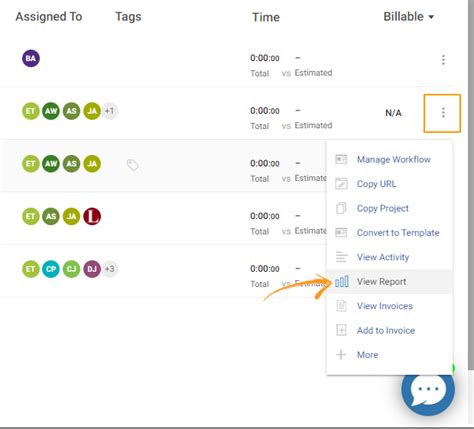Click the Assigned To column header
474x429 pixels.
point(49,17)
